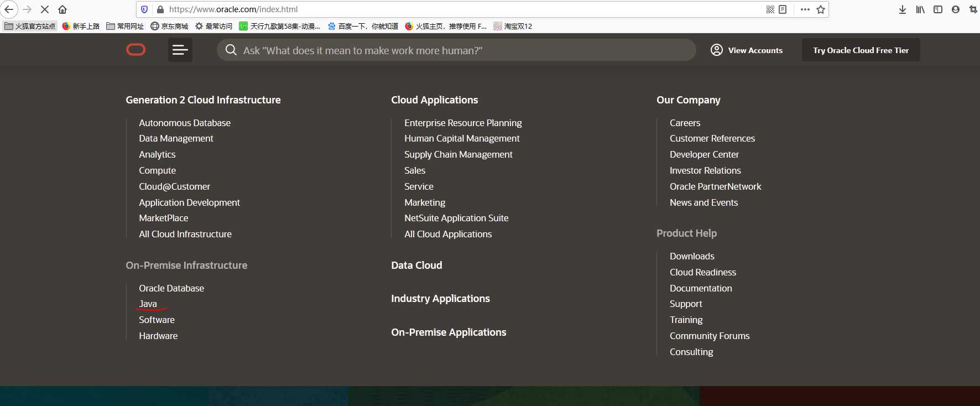Expand the Data Cloud section heading
Screen dimensions: 980x406
416,266
